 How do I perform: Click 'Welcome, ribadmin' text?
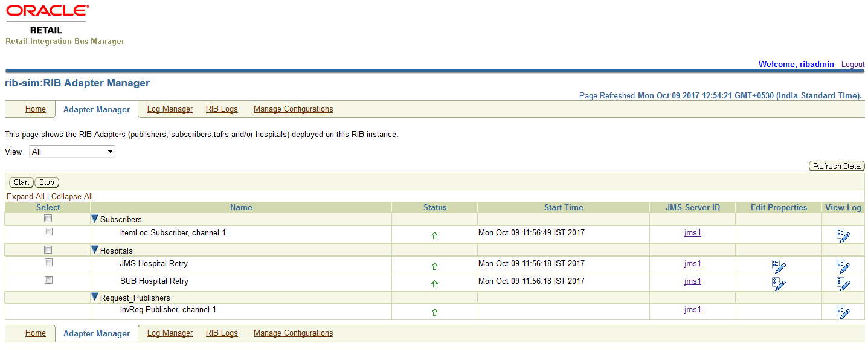[x=796, y=64]
